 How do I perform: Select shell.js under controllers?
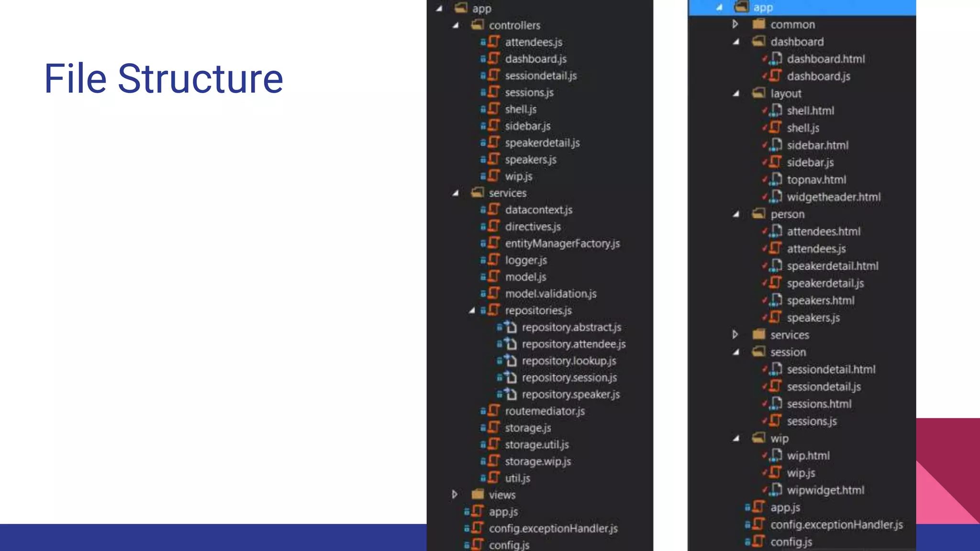(x=521, y=109)
